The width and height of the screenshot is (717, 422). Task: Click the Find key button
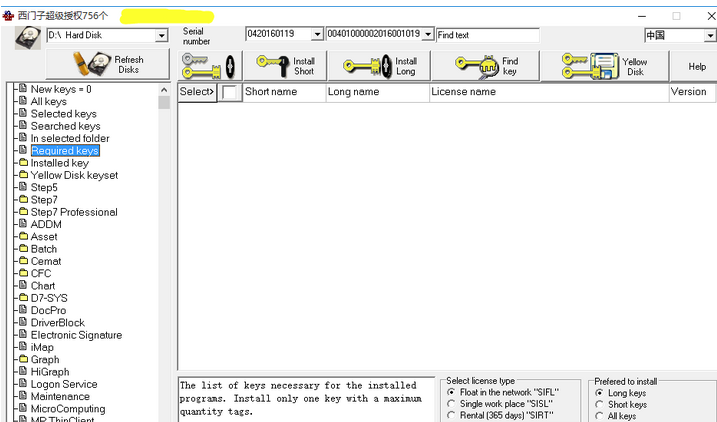486,66
